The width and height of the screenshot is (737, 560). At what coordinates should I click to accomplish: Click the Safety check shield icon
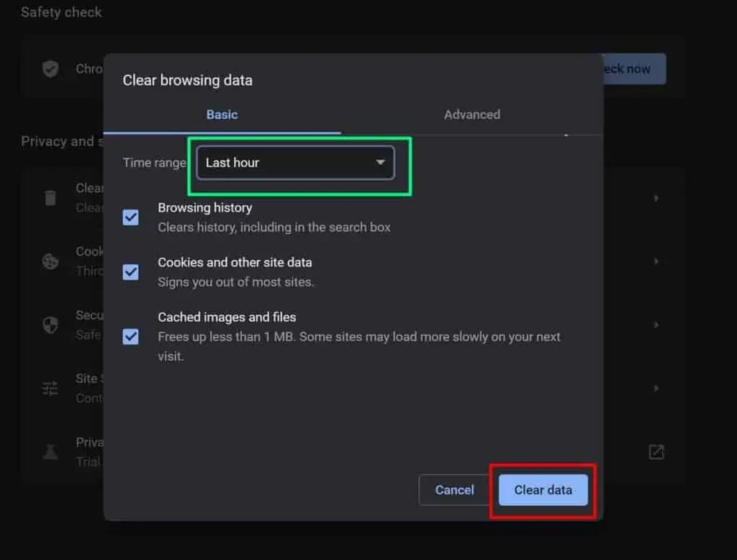[x=50, y=69]
